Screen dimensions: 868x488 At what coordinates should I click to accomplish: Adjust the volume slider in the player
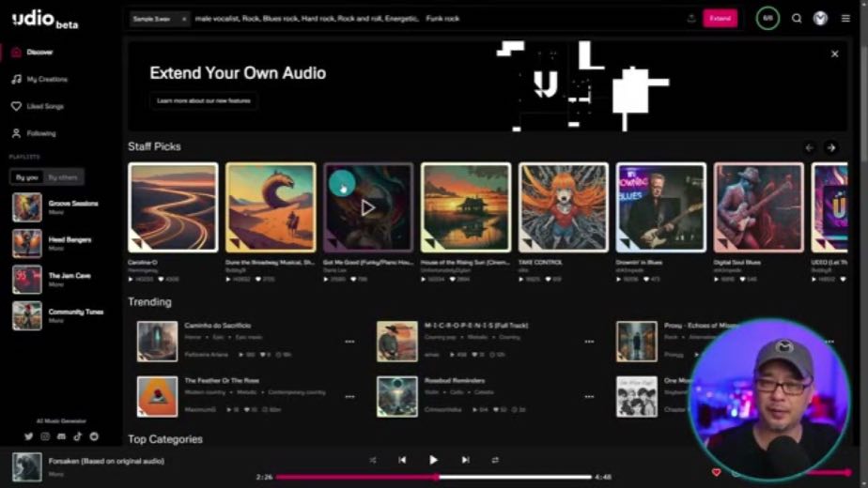tap(829, 472)
